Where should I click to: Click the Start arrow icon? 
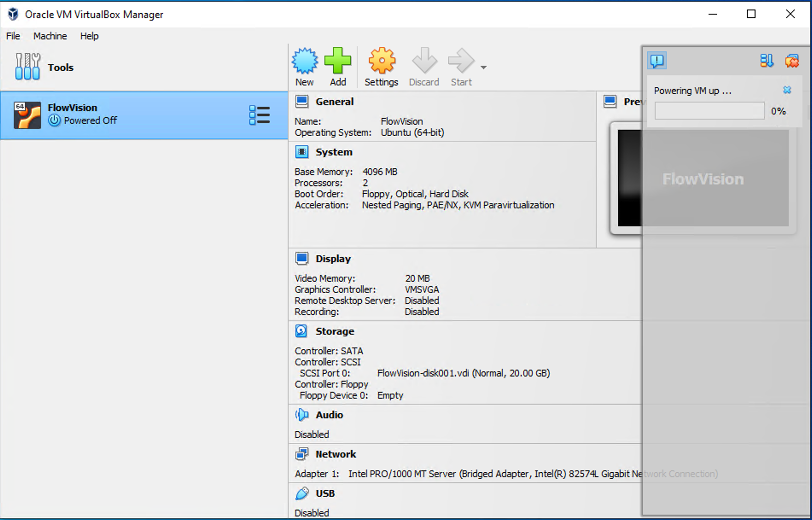(461, 61)
